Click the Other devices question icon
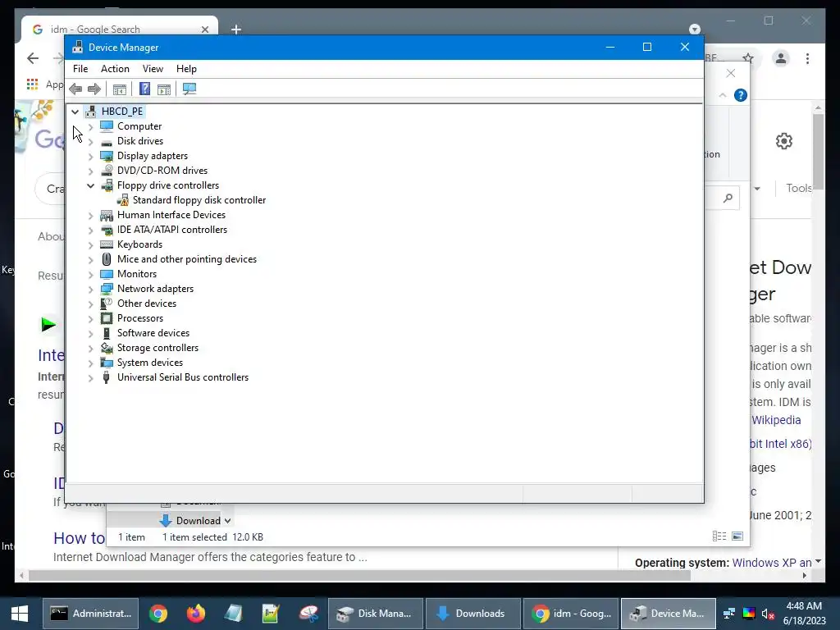 pos(107,304)
